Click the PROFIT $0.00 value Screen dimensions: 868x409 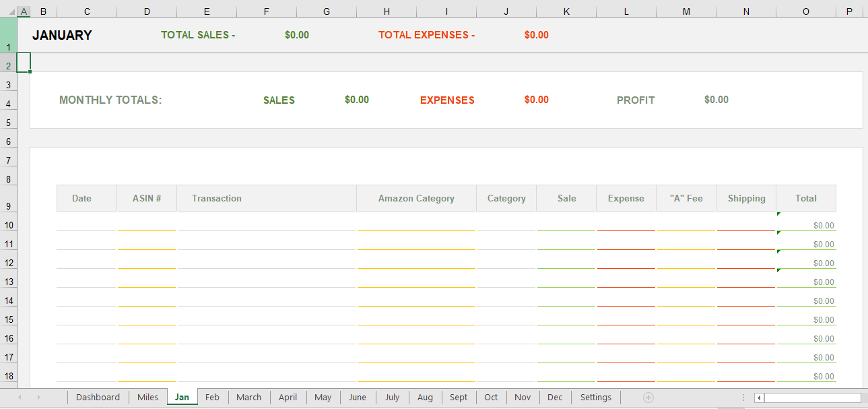716,100
